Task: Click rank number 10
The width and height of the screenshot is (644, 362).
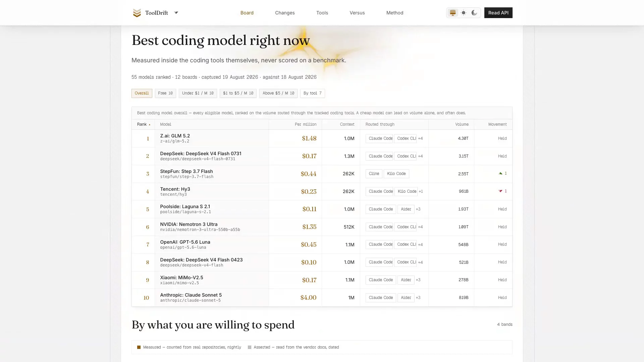Action: click(146, 298)
